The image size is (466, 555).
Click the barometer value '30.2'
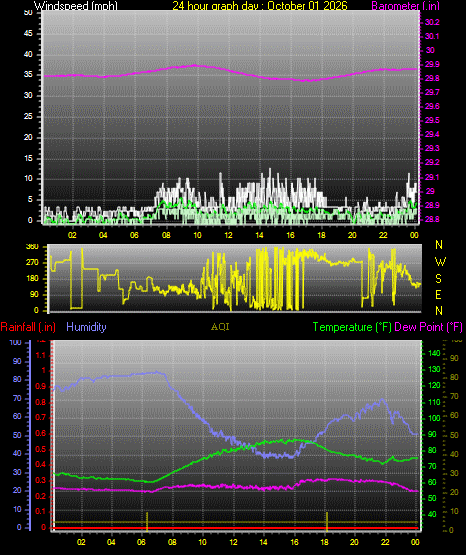(x=432, y=22)
